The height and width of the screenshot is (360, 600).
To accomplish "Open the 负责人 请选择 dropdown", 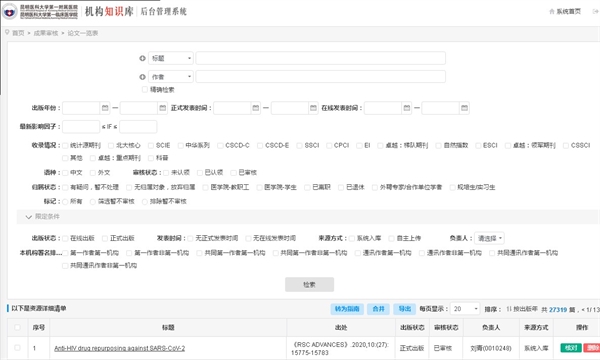I will click(489, 238).
